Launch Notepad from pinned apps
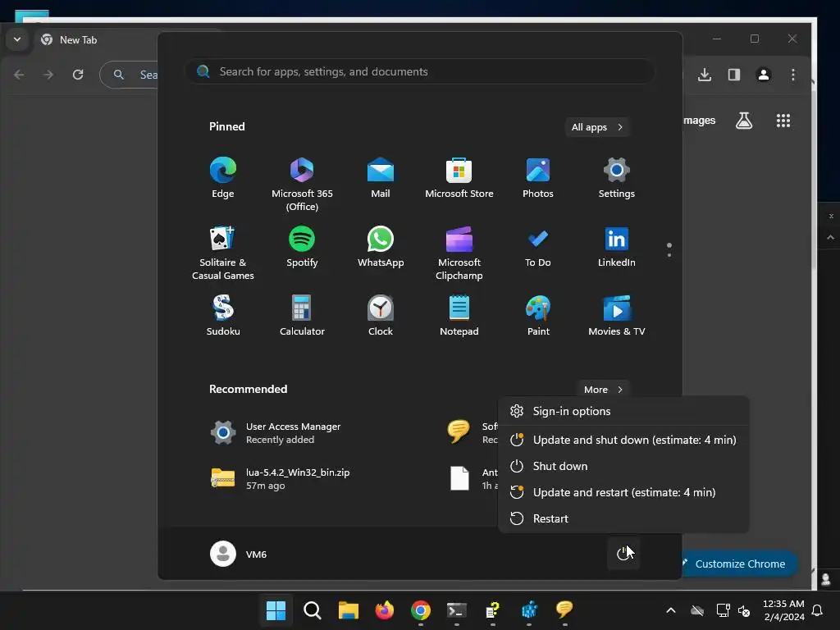 click(x=459, y=316)
